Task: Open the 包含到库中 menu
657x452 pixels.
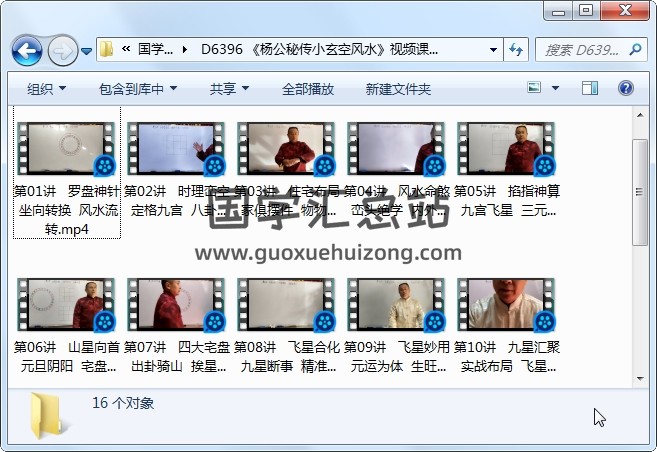Action: pyautogui.click(x=138, y=89)
